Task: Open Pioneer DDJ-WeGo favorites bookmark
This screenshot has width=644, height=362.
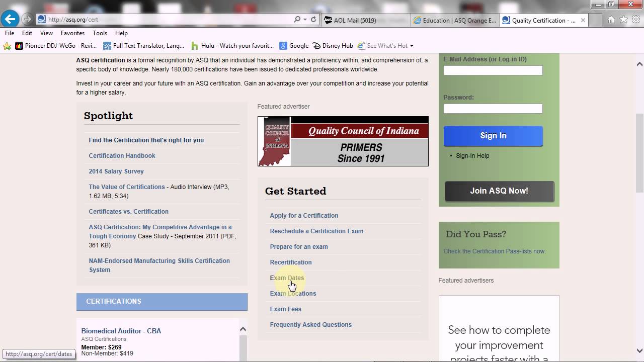Action: (56, 46)
